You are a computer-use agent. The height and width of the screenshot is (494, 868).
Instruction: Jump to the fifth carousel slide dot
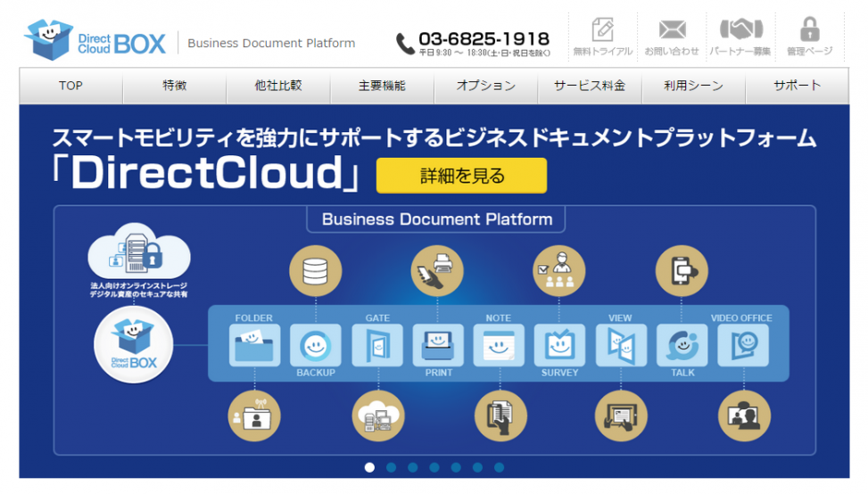click(x=456, y=467)
